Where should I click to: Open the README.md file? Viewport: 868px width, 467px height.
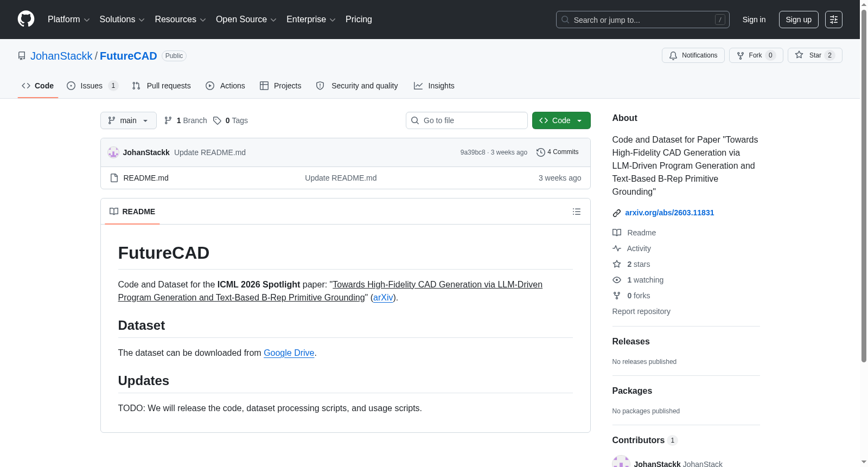[146, 178]
